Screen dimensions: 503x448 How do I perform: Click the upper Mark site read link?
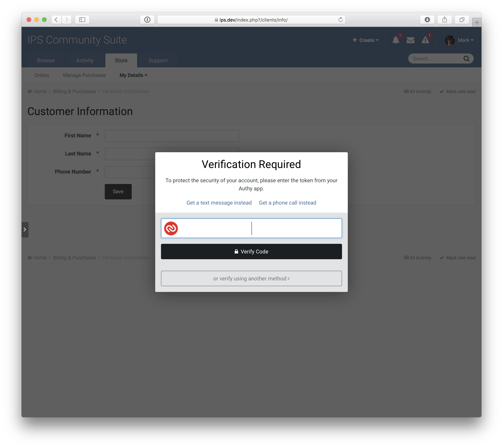[458, 92]
